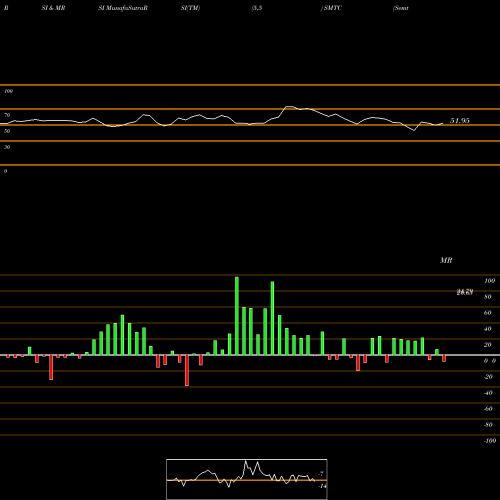Click the RSI axis label 50

click(x=7, y=131)
